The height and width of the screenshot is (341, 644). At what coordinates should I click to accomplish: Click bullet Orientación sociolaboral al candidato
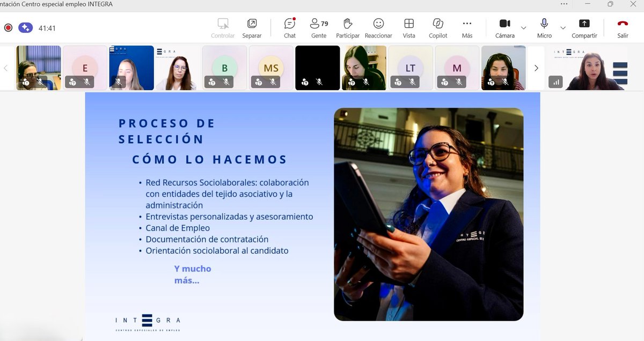point(217,250)
